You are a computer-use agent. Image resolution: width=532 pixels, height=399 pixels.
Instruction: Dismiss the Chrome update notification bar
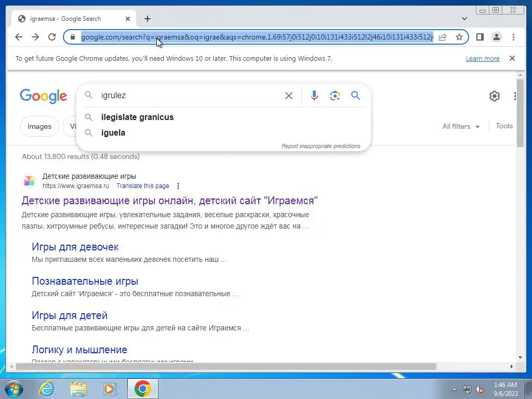pos(512,58)
